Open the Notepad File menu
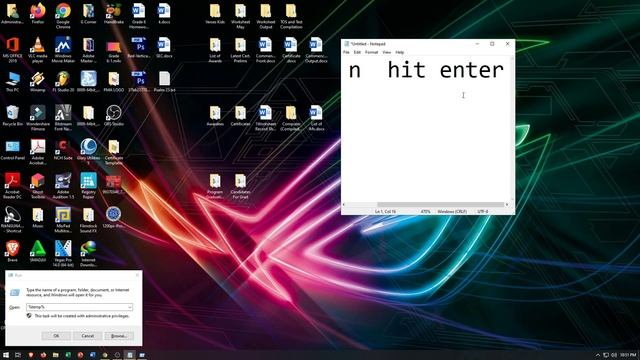Screen dimensions: 640x360 (x=346, y=52)
